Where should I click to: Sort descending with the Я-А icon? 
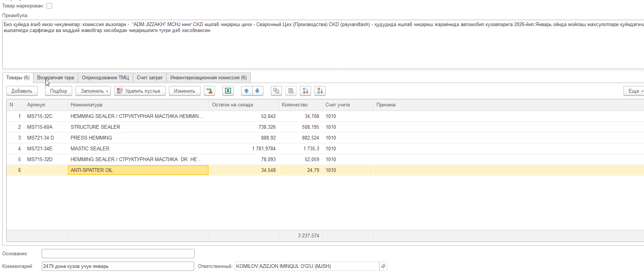(320, 91)
